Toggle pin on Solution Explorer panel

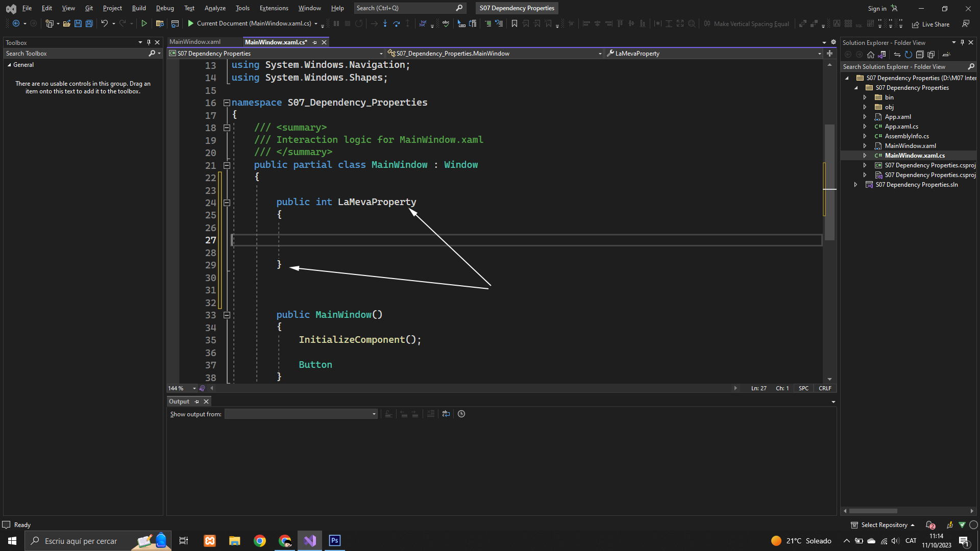(x=962, y=43)
